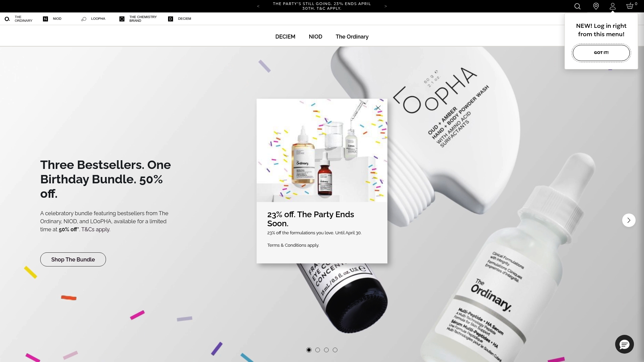Click 'A celebratory bundle featuring bestsellers' paragraph
This screenshot has width=644, height=362.
click(x=104, y=221)
